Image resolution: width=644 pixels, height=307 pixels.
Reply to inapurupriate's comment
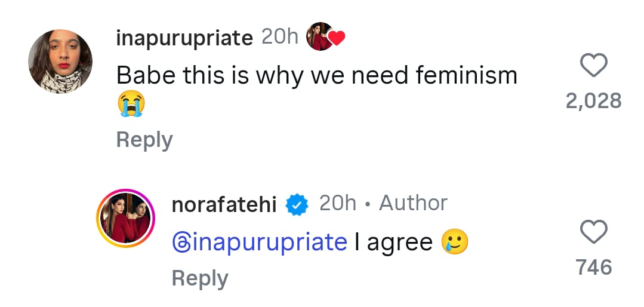[144, 140]
